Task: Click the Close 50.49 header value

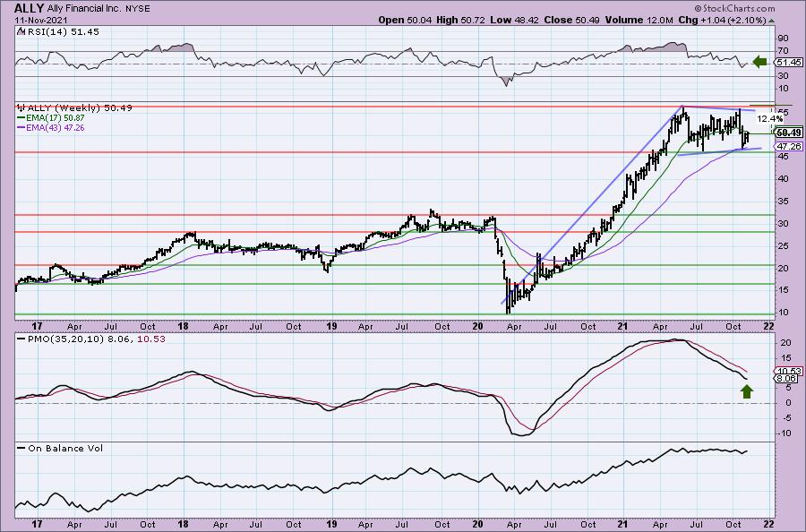Action: (x=570, y=20)
